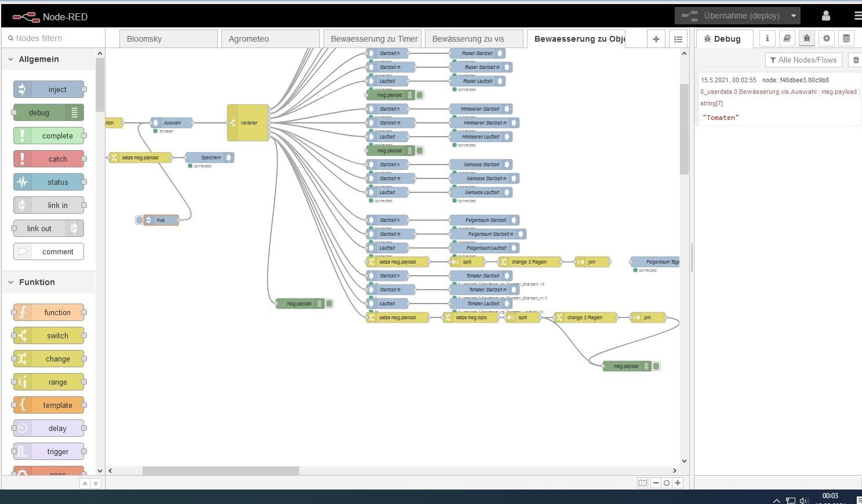
Task: Expand all palette categories
Action: point(96,483)
